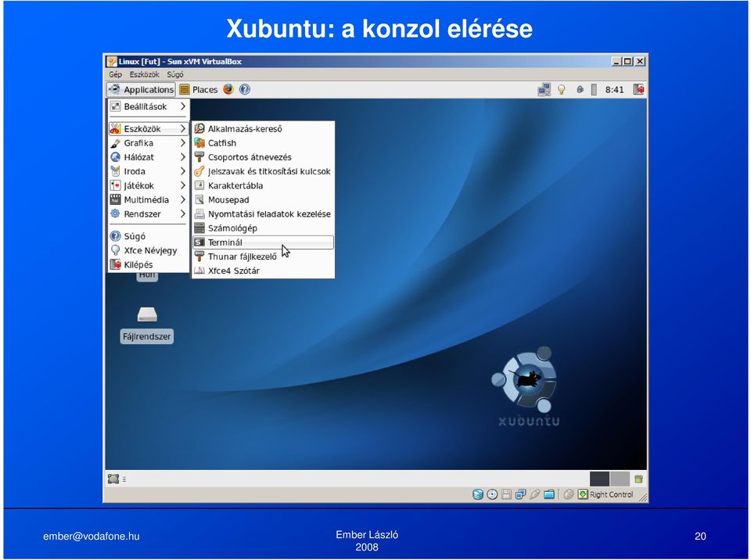The height and width of the screenshot is (560, 751).
Task: Click the shared folders indicator in VirtualBox status bar
Action: (x=549, y=494)
